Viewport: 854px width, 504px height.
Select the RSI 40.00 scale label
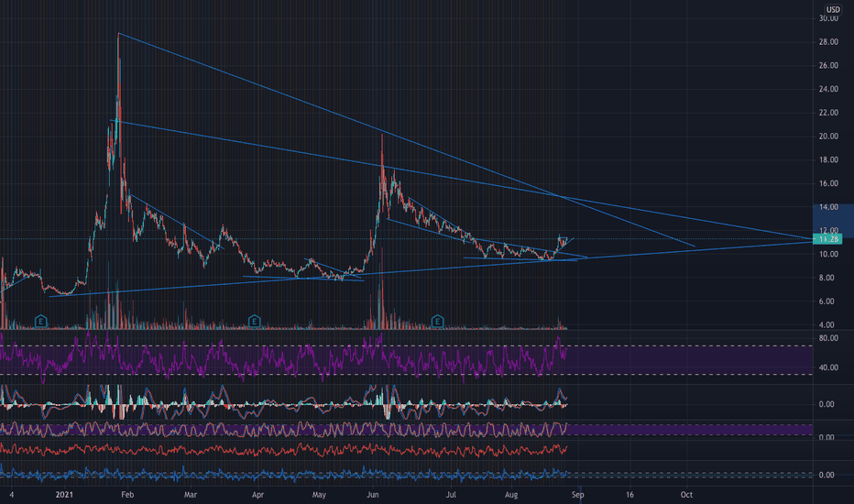pos(828,367)
